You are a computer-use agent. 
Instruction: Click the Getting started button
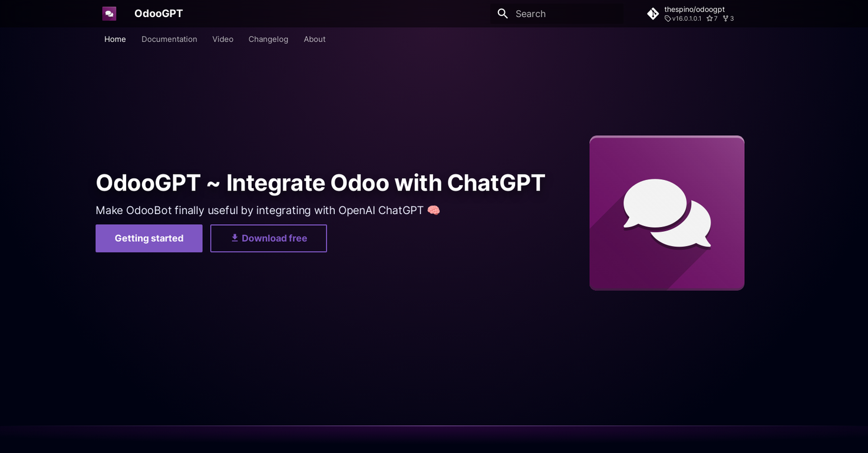[x=149, y=238]
